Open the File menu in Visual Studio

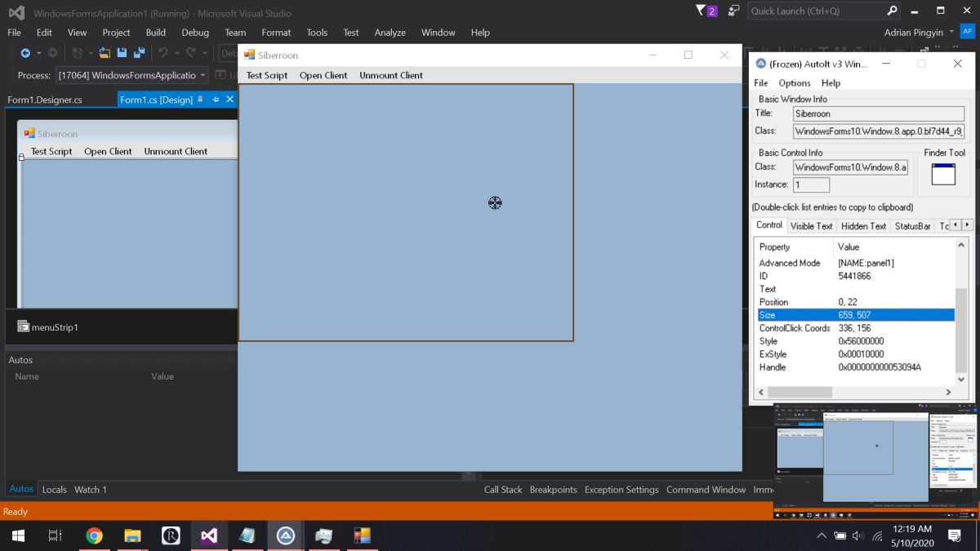point(14,33)
